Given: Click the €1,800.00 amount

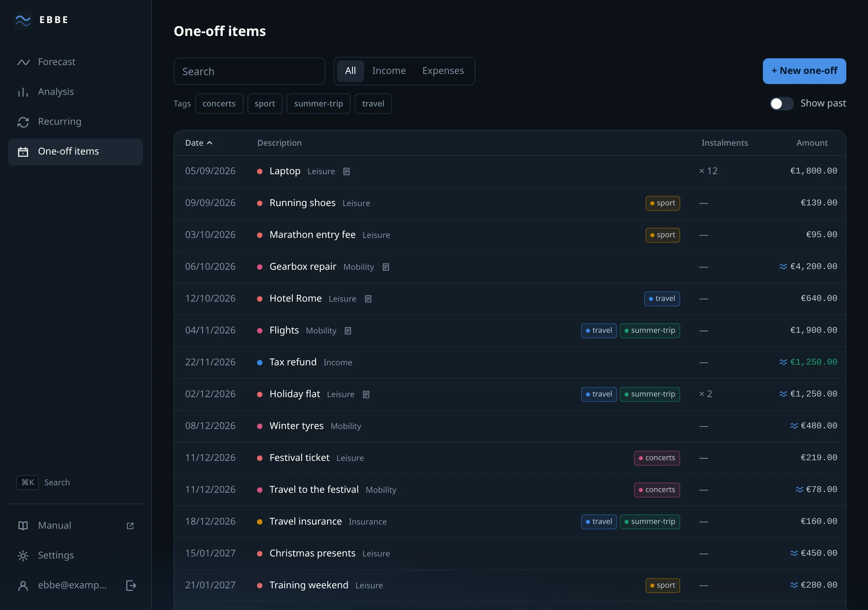Looking at the screenshot, I should click(x=813, y=171).
